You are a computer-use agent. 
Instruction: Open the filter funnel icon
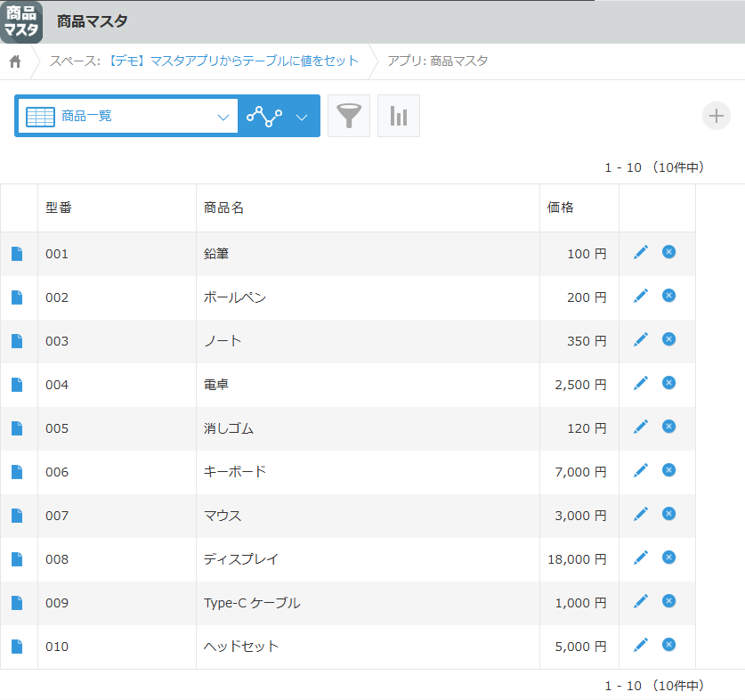point(349,116)
